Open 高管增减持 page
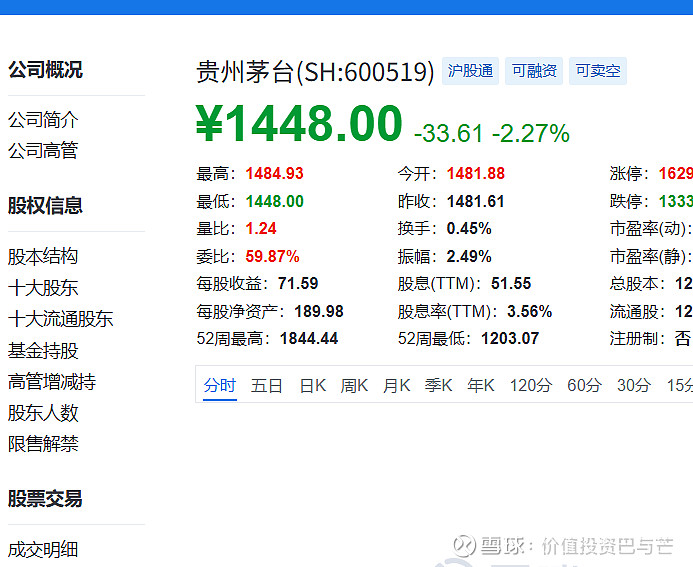 point(52,382)
